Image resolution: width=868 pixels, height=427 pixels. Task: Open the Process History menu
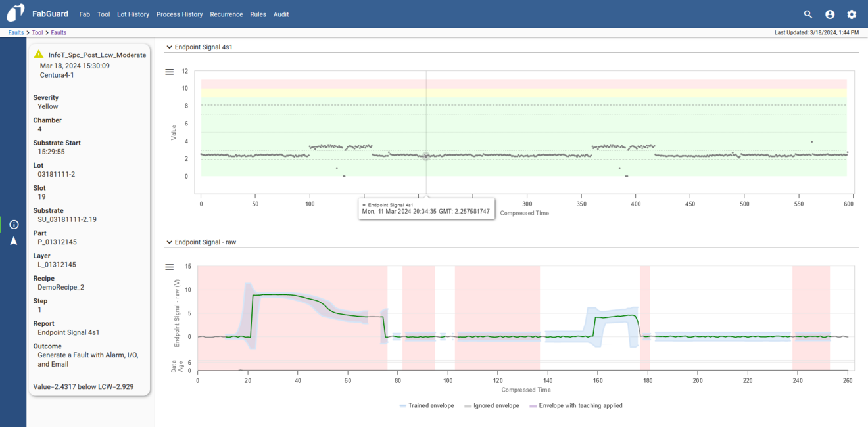(180, 14)
